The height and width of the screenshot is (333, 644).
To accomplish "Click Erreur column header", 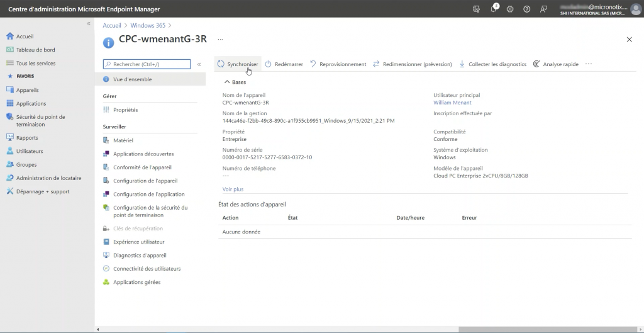I will pos(469,218).
